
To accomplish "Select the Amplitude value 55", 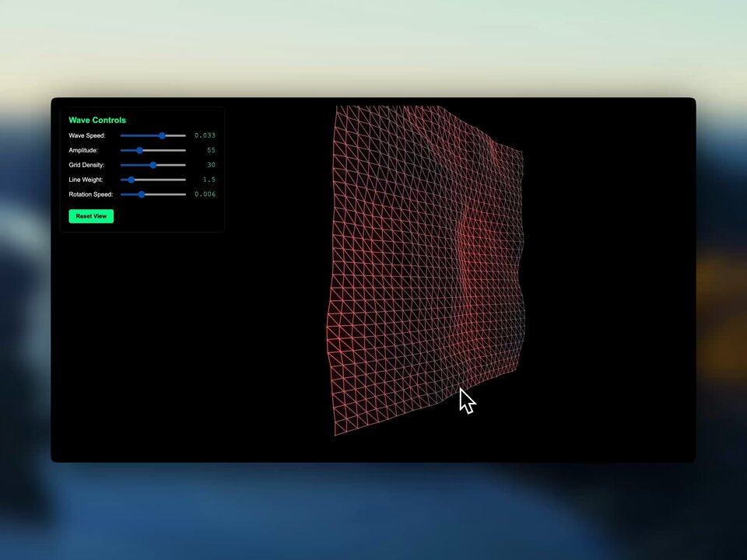I will tap(211, 150).
